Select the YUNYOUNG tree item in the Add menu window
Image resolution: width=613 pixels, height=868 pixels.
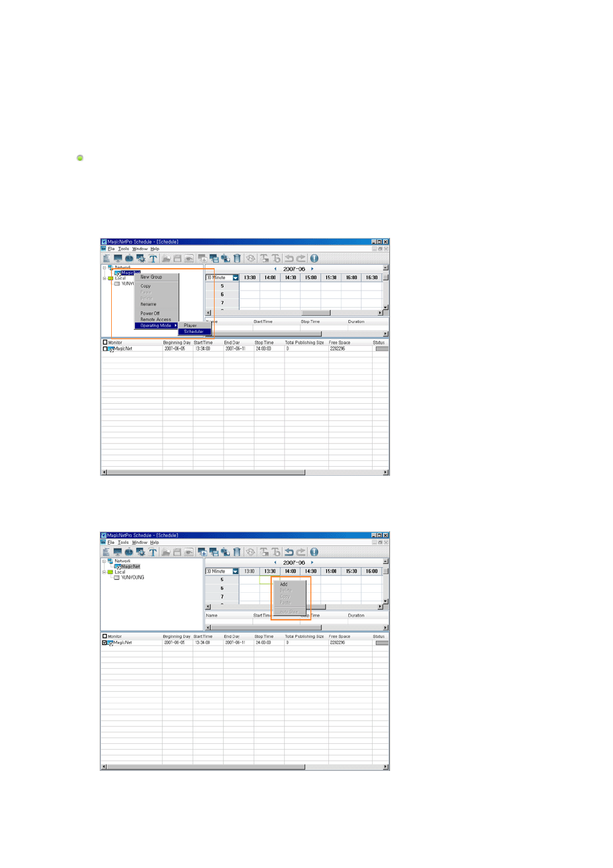click(x=132, y=577)
